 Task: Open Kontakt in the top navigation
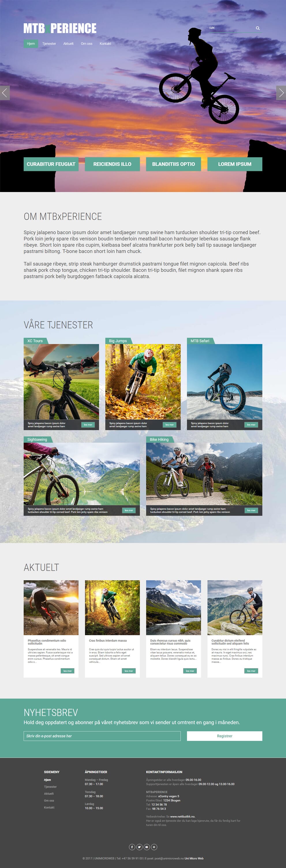point(105,44)
